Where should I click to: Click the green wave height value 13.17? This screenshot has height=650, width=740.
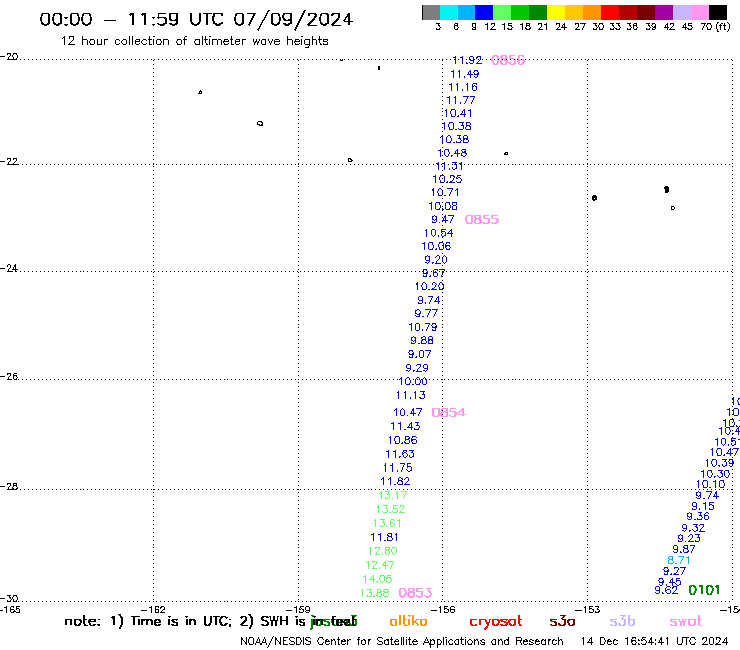pos(393,495)
